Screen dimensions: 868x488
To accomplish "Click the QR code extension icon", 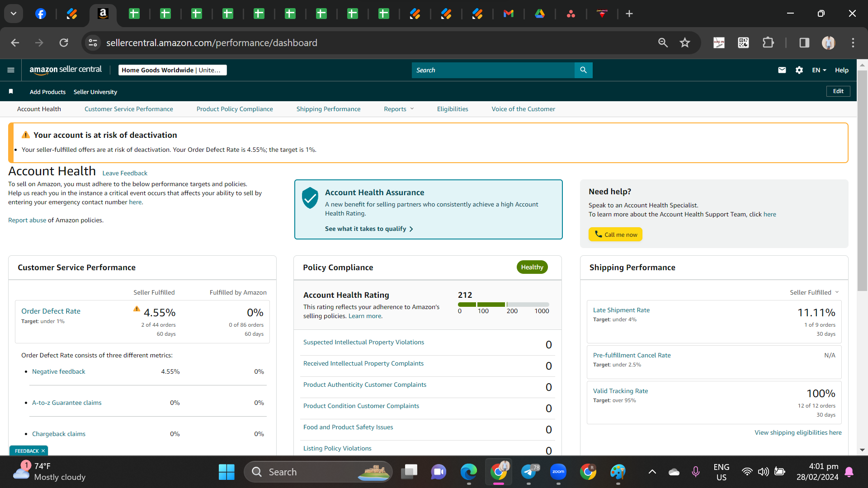I will [743, 42].
